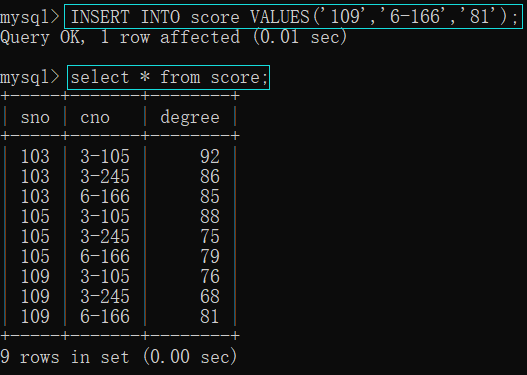Screen dimensions: 527x375
Task: Click cno 3-245 in the row with degree 75
Action: tap(105, 236)
